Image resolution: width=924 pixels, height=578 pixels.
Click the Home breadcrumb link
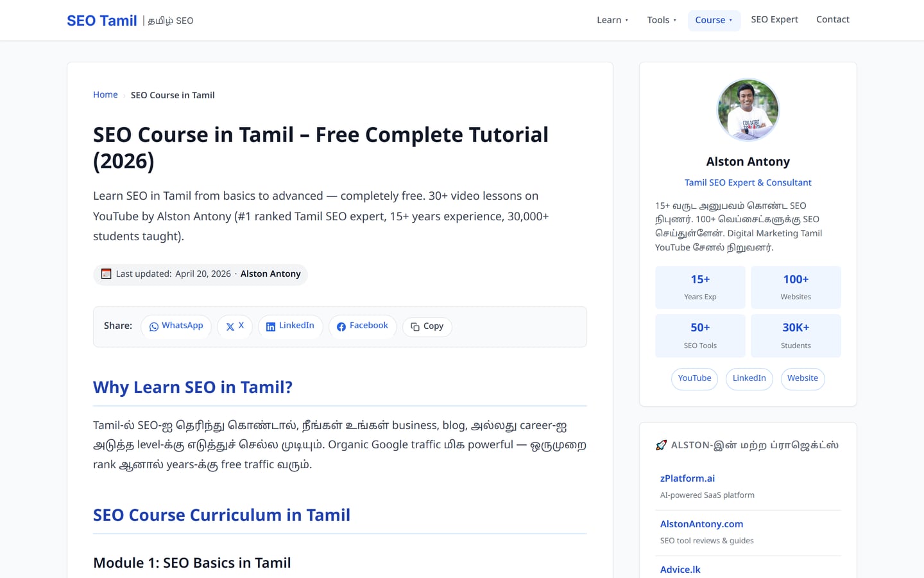[105, 94]
